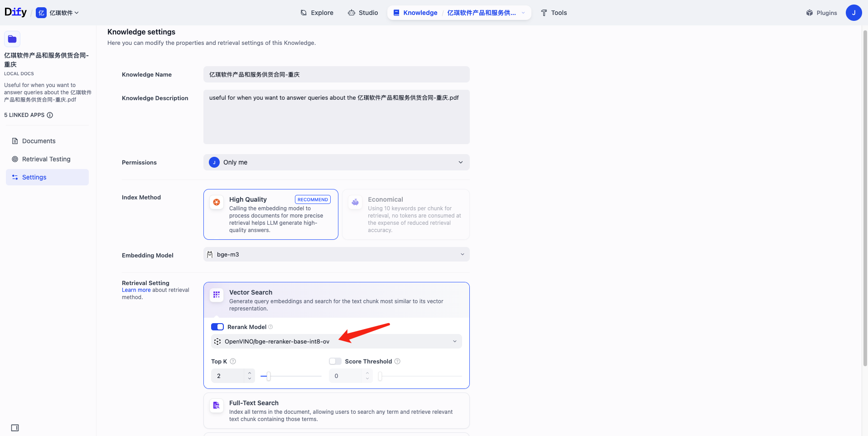The image size is (868, 436).
Task: Open user avatar J in top right
Action: click(x=854, y=13)
